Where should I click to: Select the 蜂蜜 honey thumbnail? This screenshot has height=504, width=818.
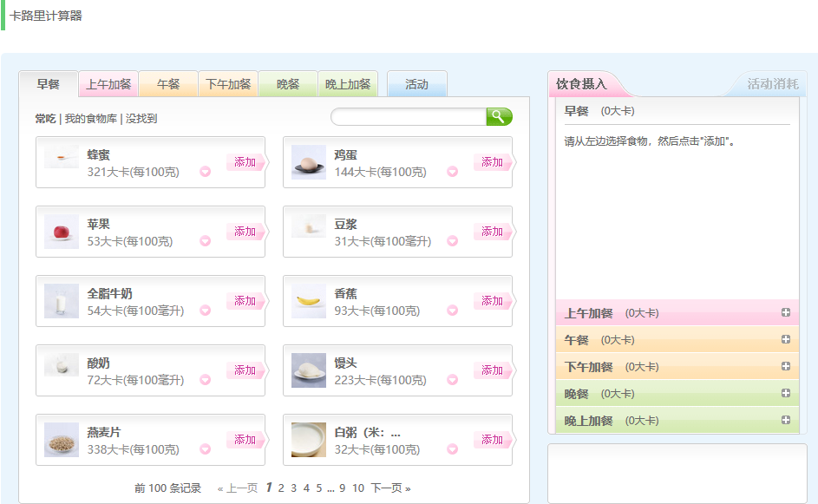(x=62, y=157)
